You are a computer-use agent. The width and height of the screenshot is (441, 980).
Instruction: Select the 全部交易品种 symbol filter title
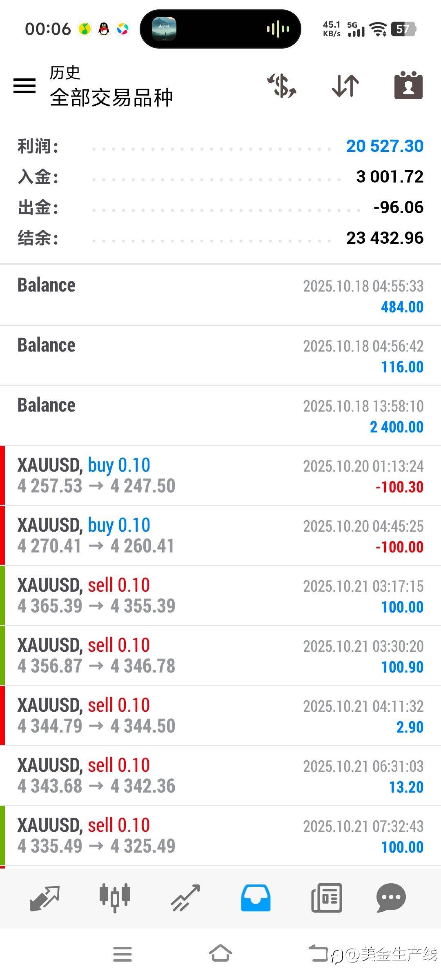[x=111, y=98]
